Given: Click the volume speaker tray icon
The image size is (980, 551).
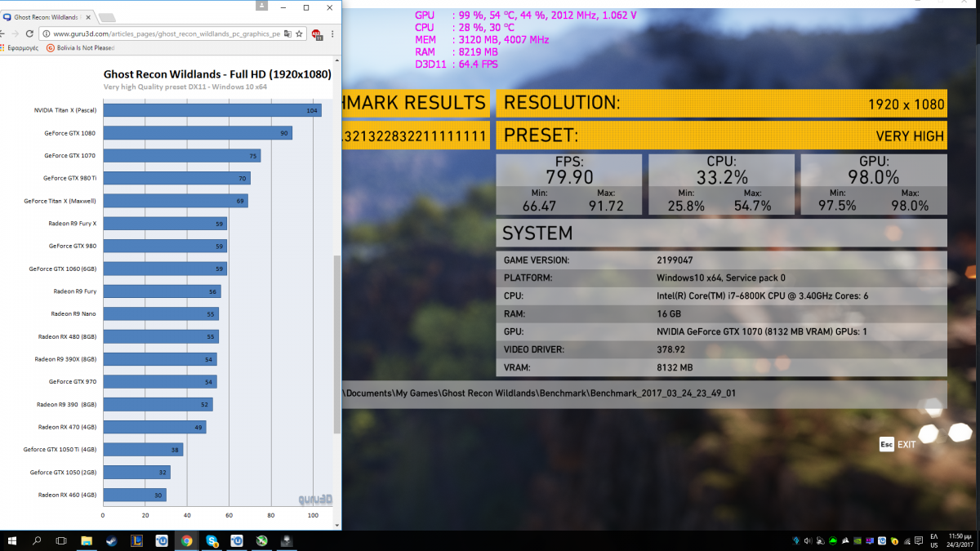Looking at the screenshot, I should click(x=808, y=540).
